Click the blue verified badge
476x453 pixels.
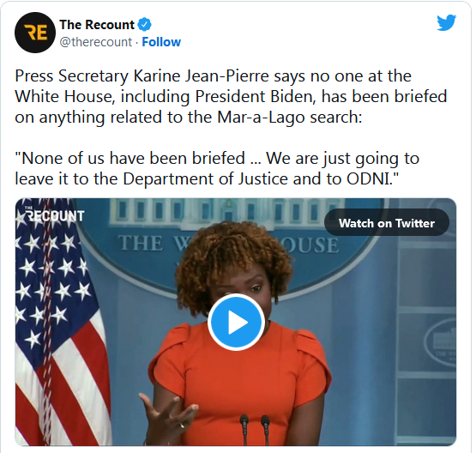[x=144, y=25]
